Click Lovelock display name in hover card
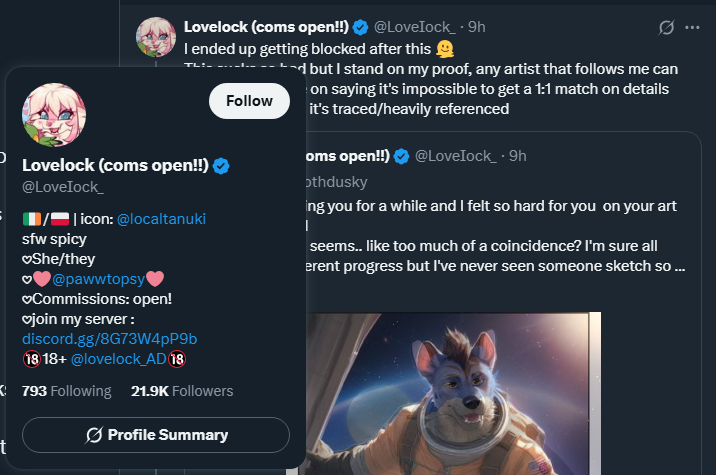Screen dimensions: 716x475 coord(115,165)
